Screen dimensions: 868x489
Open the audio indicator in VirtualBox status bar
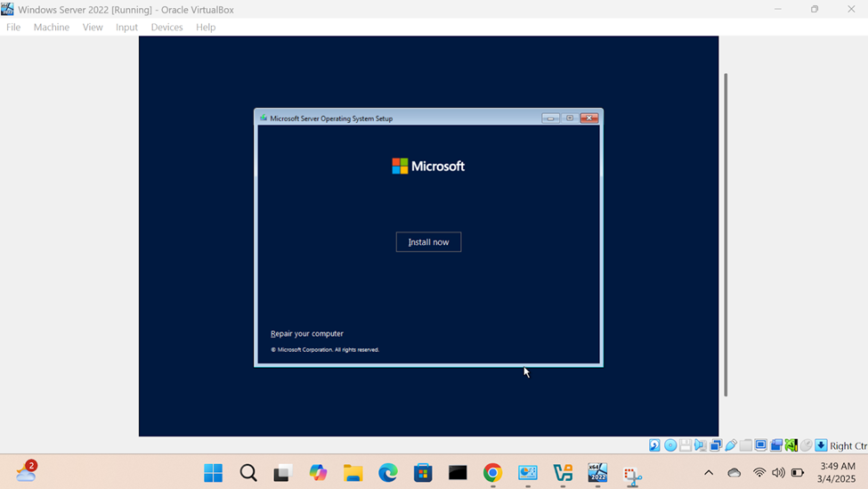click(701, 445)
